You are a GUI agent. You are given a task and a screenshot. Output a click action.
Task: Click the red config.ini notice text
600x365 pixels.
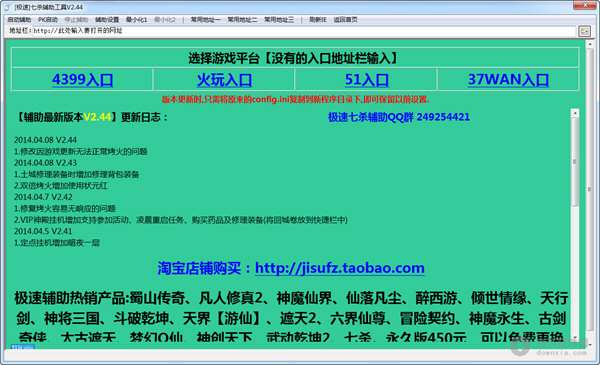(x=295, y=99)
